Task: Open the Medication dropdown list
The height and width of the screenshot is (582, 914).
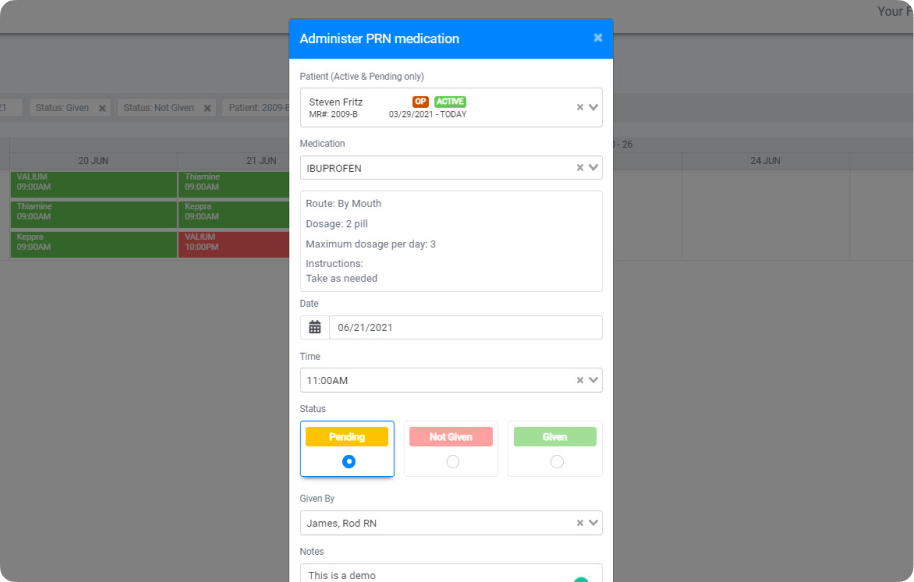Action: click(593, 167)
